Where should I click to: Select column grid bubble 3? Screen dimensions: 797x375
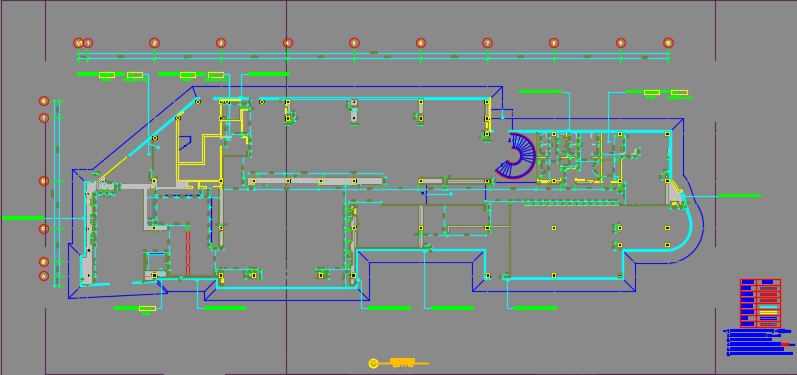[221, 43]
